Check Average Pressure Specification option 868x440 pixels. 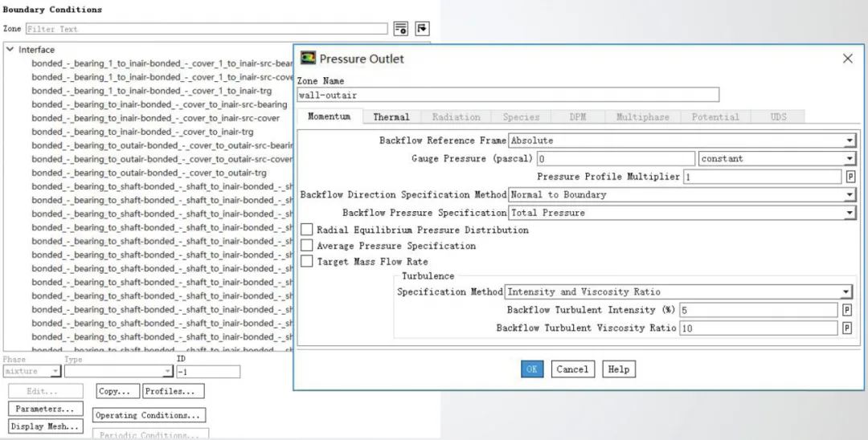(x=307, y=246)
